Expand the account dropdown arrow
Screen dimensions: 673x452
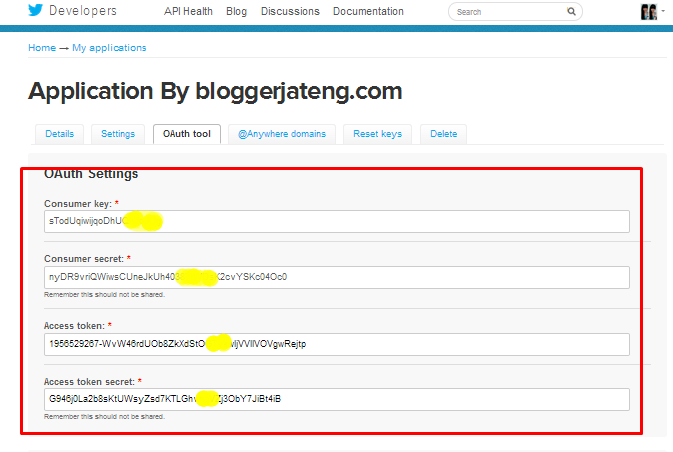(x=663, y=11)
